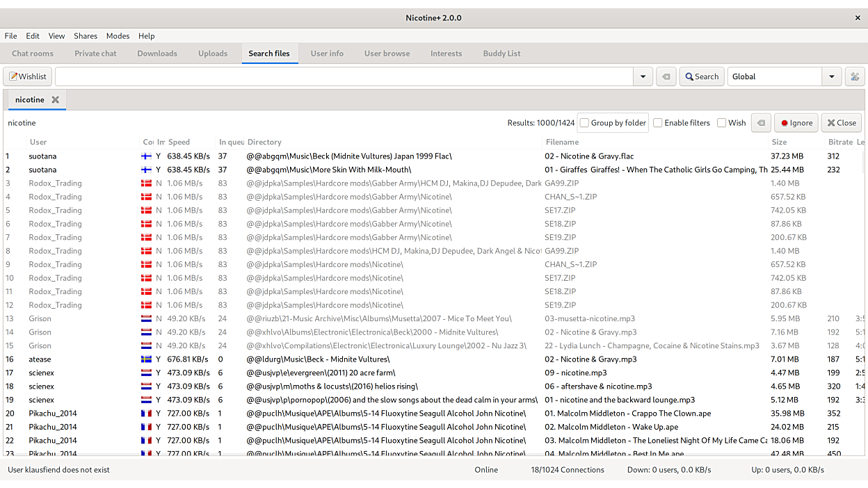The image size is (868, 488).
Task: Click the clear search field icon
Action: (x=666, y=76)
